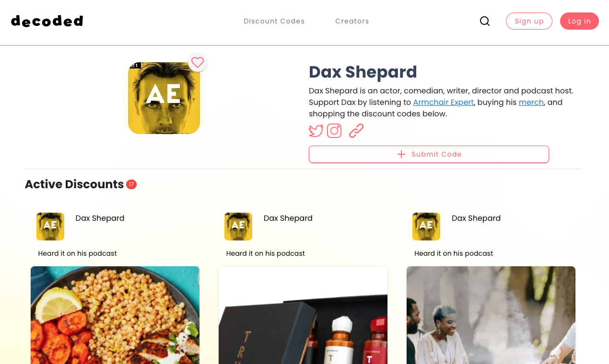Open Dax Shepard's Twitter profile icon
The width and height of the screenshot is (609, 364).
tap(316, 131)
